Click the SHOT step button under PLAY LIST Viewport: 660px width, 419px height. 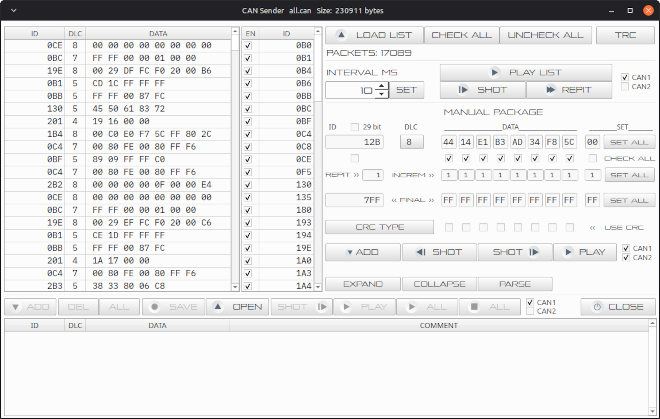pyautogui.click(x=483, y=90)
